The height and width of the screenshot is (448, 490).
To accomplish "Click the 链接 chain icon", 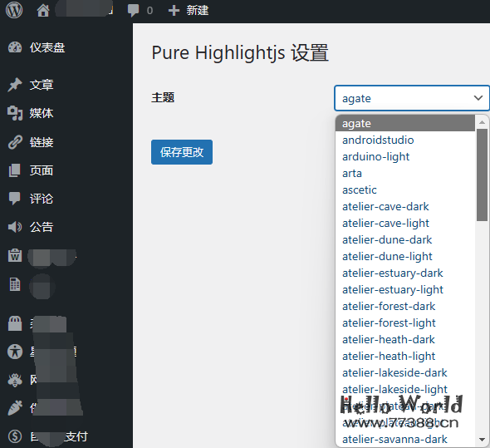I will coord(15,142).
